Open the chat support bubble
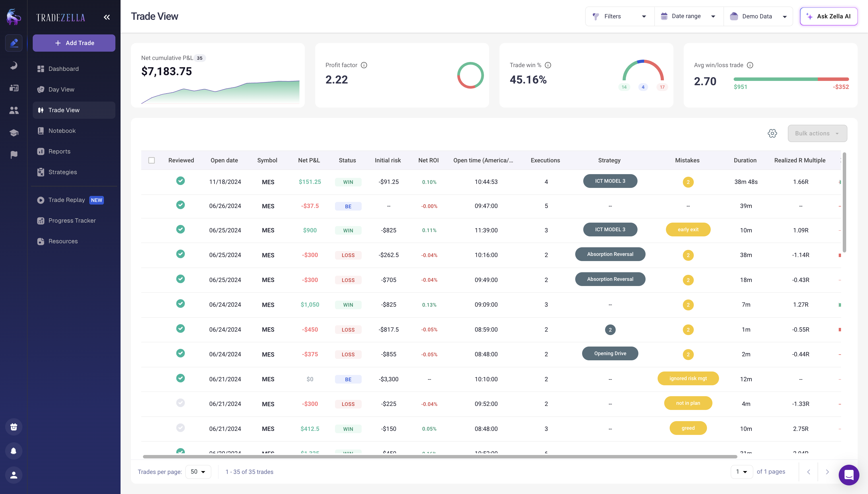This screenshot has width=868, height=494. [849, 475]
